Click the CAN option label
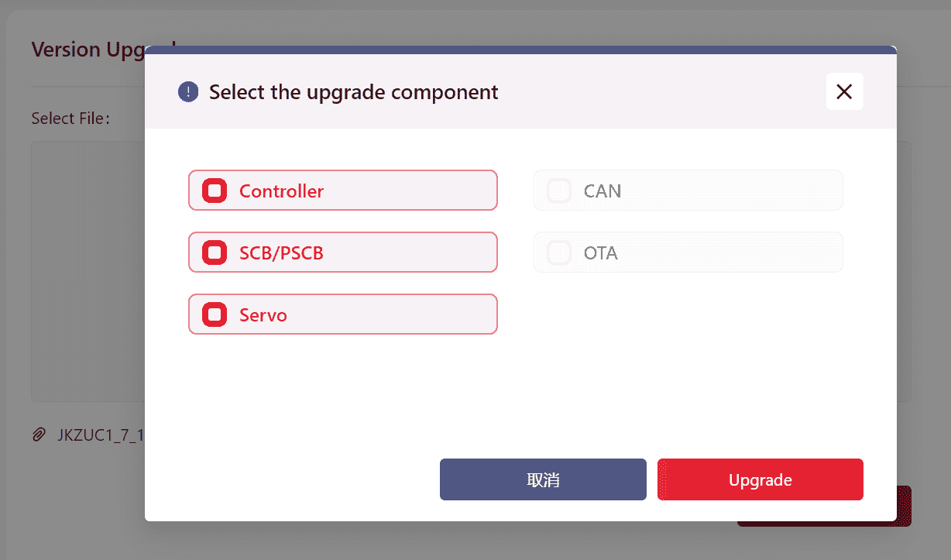This screenshot has width=951, height=560. [x=603, y=191]
